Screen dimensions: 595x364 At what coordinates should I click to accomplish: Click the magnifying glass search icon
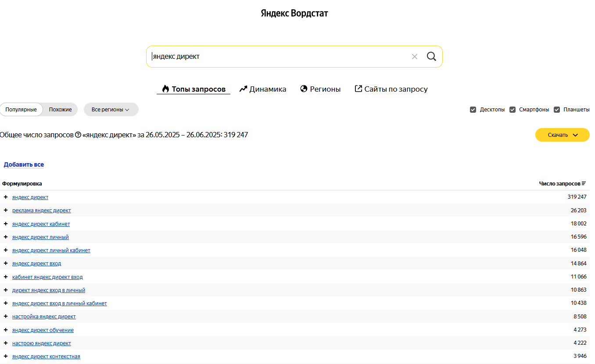point(431,57)
